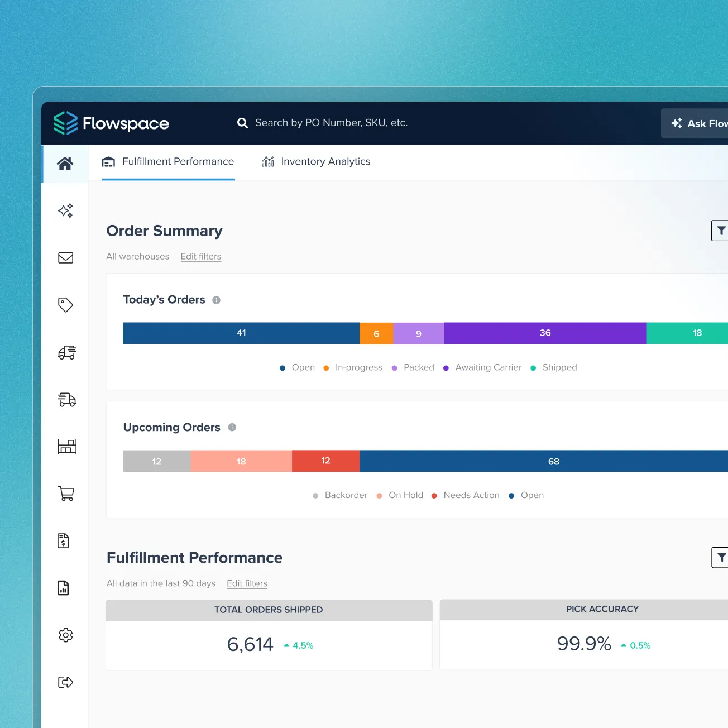
Task: Open the analytics report document icon
Action: 63,587
